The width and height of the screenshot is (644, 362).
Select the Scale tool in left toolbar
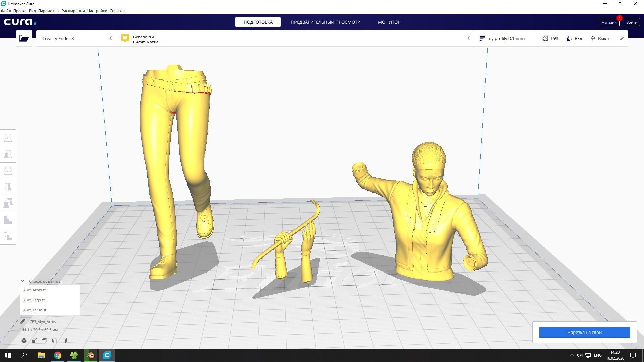(8, 154)
